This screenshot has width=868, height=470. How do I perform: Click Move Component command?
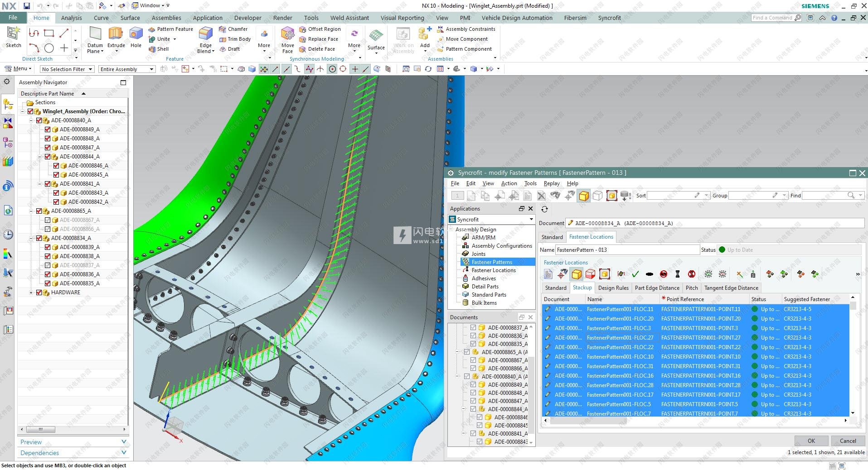[462, 39]
